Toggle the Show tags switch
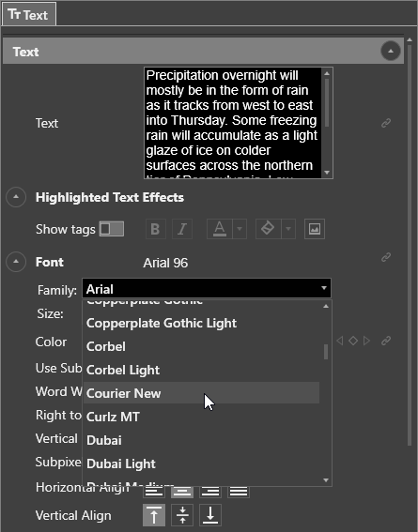This screenshot has height=532, width=418. (112, 229)
